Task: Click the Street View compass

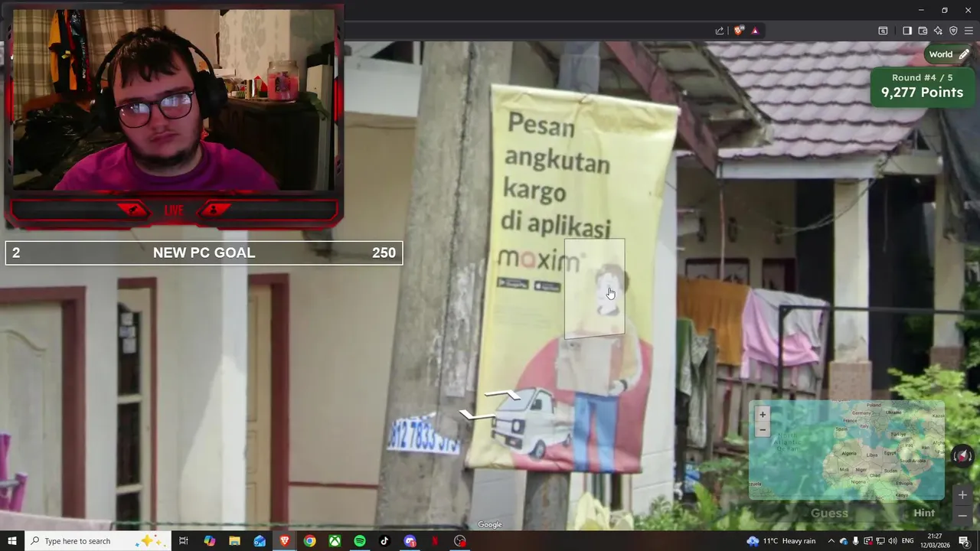Action: [962, 456]
